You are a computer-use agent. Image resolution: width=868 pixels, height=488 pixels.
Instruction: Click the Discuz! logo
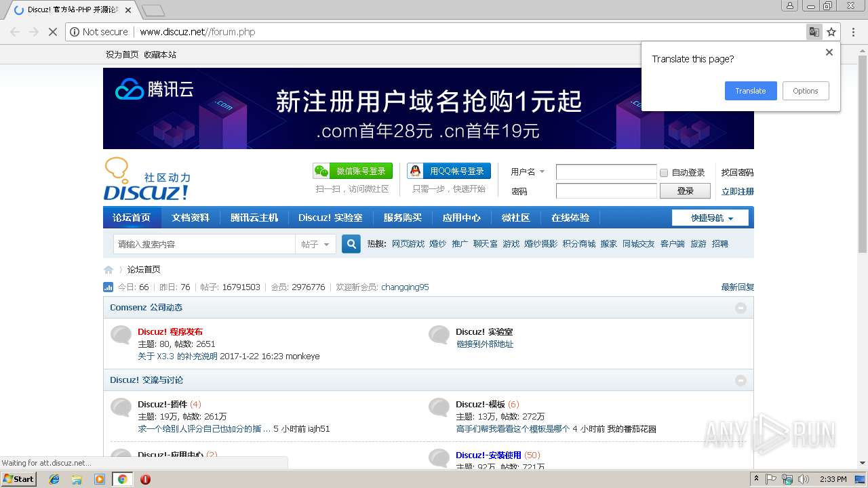(x=147, y=179)
